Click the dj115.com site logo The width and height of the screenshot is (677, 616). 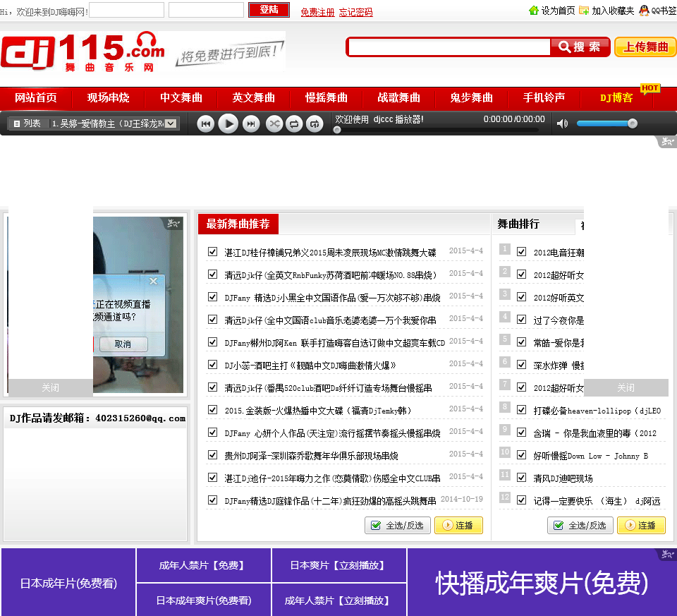[83, 51]
